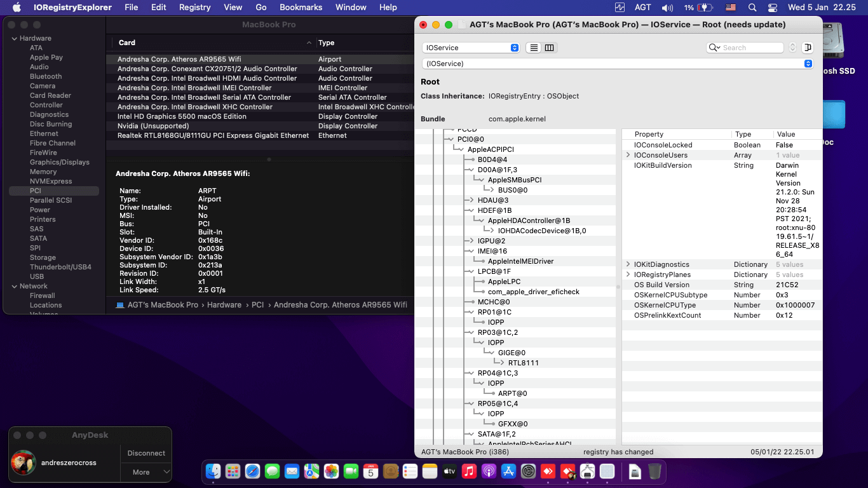Open Control Center in the menu bar
The image size is (868, 488).
click(772, 8)
